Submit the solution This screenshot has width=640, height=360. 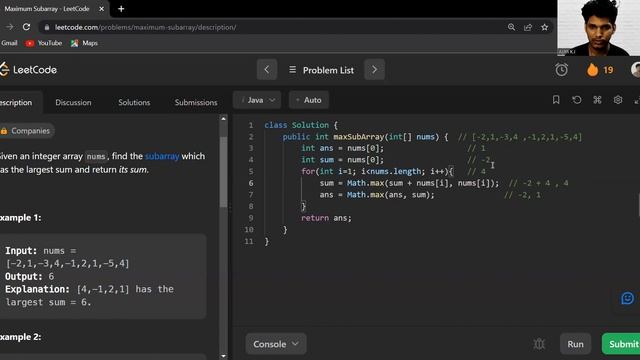621,344
